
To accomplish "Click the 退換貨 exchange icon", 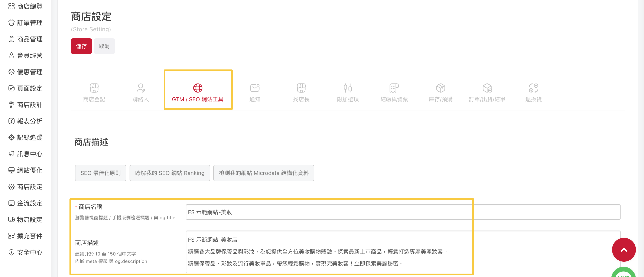I will [x=533, y=88].
